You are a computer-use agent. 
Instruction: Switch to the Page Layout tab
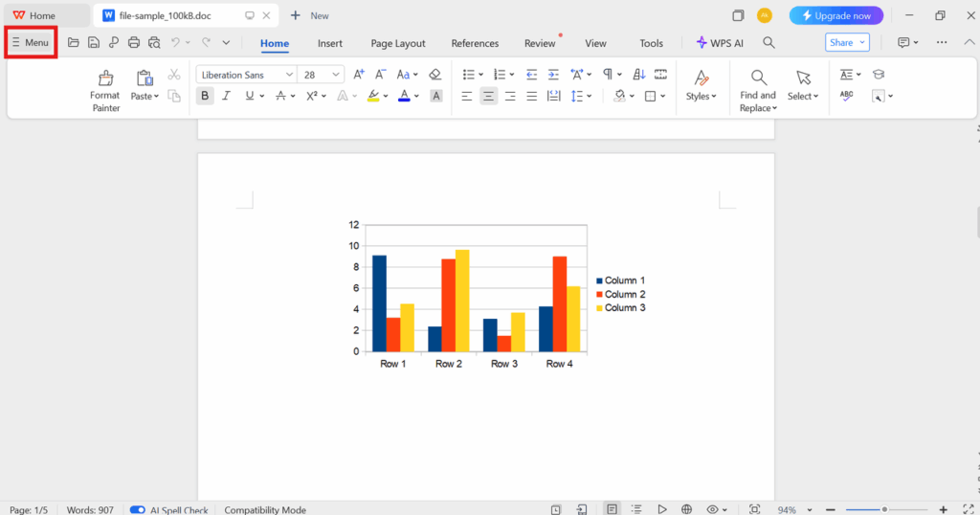click(397, 43)
